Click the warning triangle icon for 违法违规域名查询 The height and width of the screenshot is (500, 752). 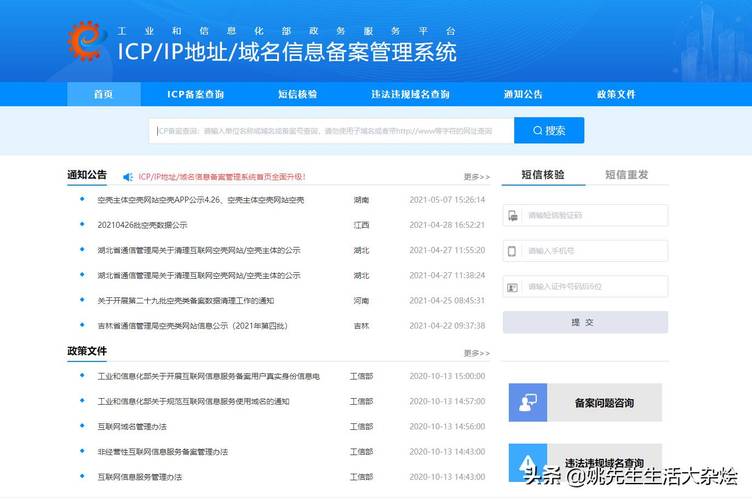click(x=528, y=463)
